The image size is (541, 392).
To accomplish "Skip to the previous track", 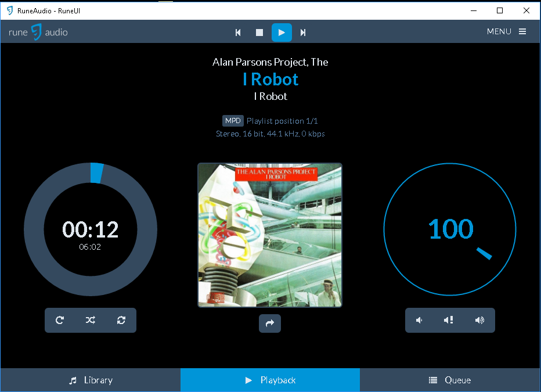I will click(238, 33).
